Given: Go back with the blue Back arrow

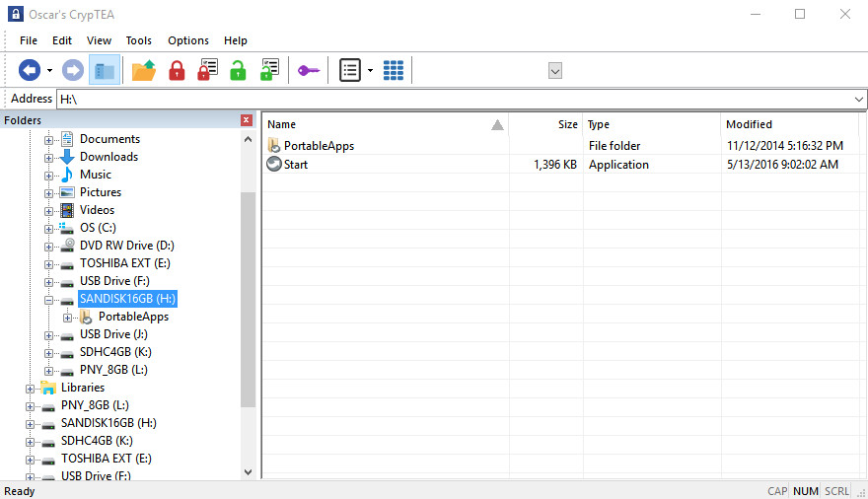Looking at the screenshot, I should [30, 70].
